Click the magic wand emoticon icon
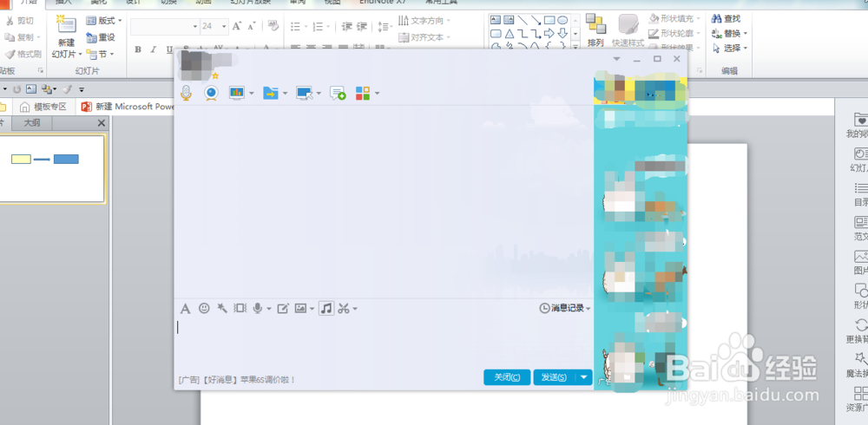The width and height of the screenshot is (868, 425). pyautogui.click(x=222, y=308)
